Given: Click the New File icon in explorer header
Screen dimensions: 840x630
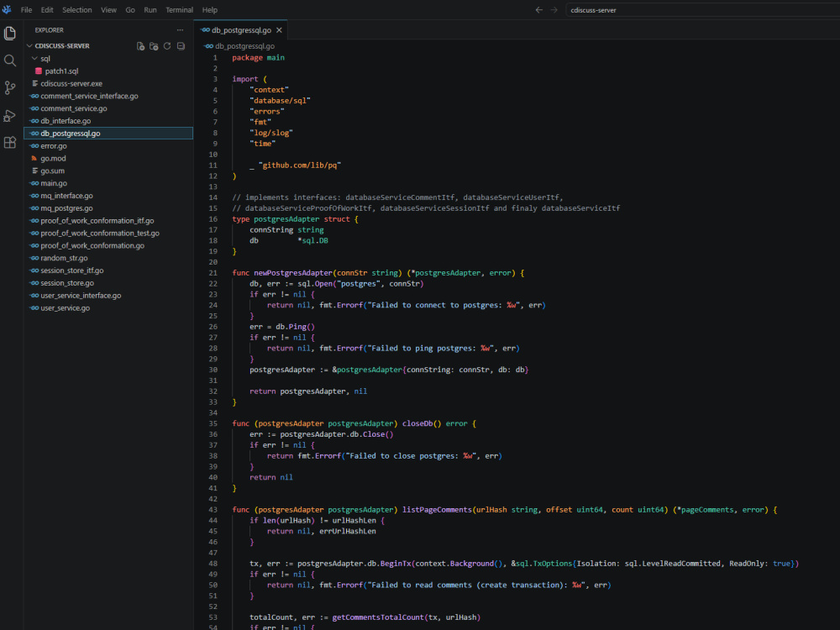Looking at the screenshot, I should (140, 46).
